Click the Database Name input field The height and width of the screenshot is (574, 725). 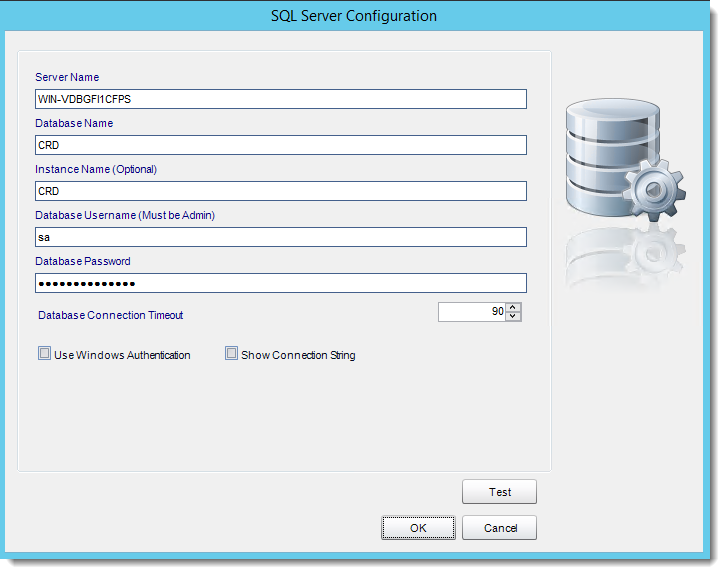tap(281, 145)
